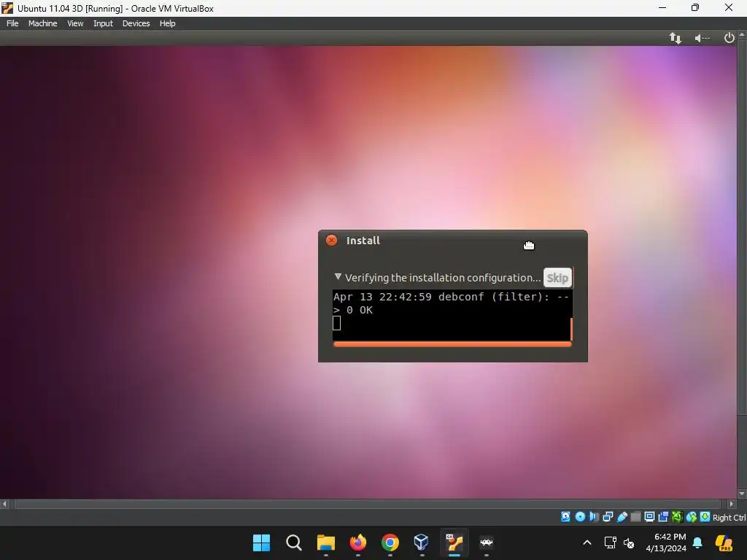Click the 'Verifying the installation configuration...' label
The height and width of the screenshot is (560, 747).
click(443, 278)
